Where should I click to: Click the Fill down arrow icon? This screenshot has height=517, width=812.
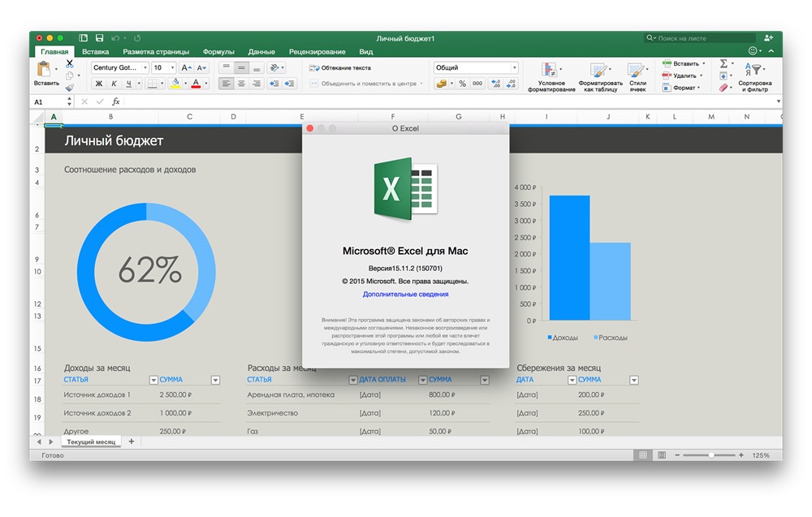pyautogui.click(x=723, y=76)
